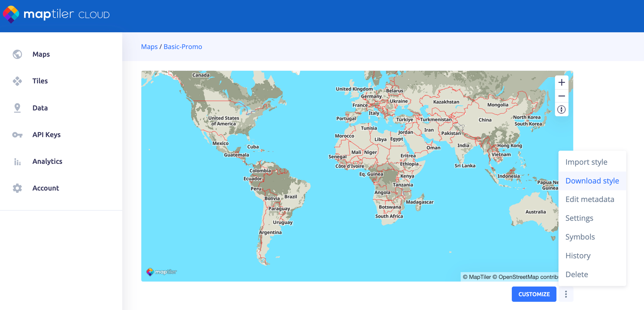Open Tiles via its diamond icon

click(x=17, y=81)
